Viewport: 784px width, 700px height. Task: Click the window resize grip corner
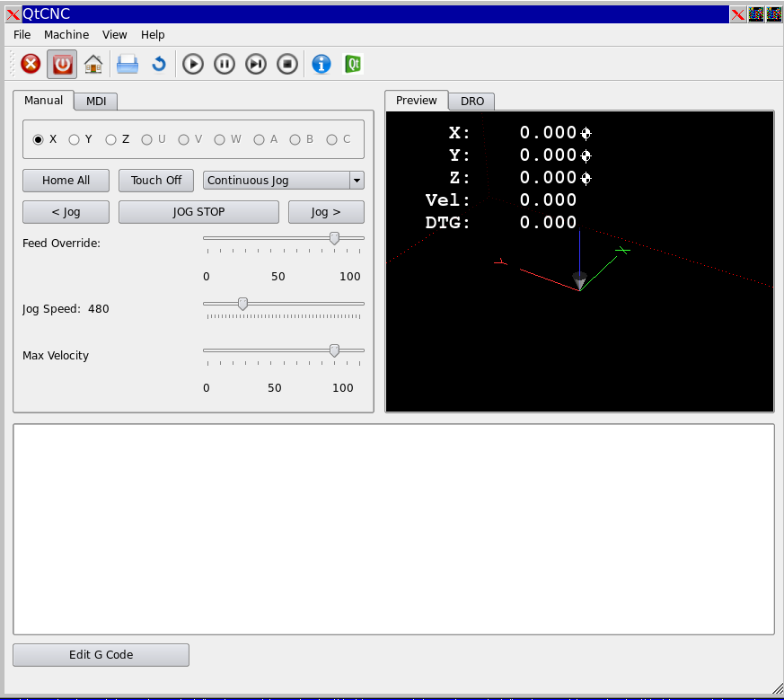pyautogui.click(x=778, y=689)
